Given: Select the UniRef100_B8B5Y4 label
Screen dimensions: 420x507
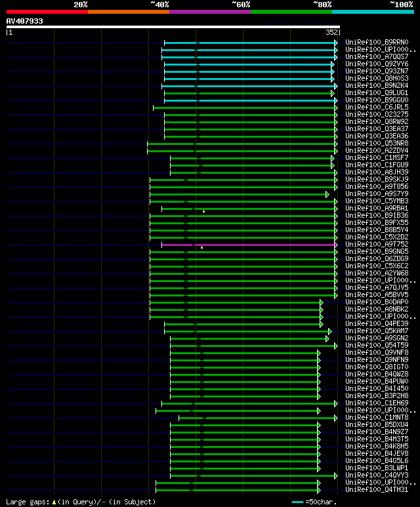Looking at the screenshot, I should [x=377, y=230].
